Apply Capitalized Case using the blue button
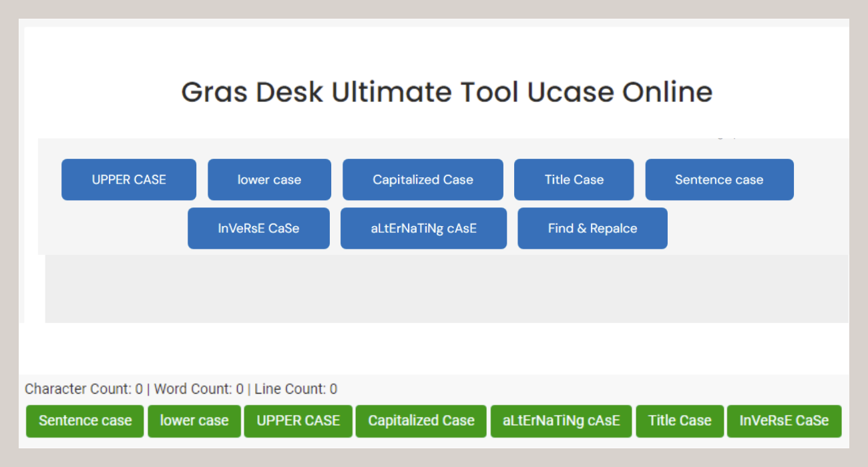868x467 pixels. pyautogui.click(x=423, y=179)
